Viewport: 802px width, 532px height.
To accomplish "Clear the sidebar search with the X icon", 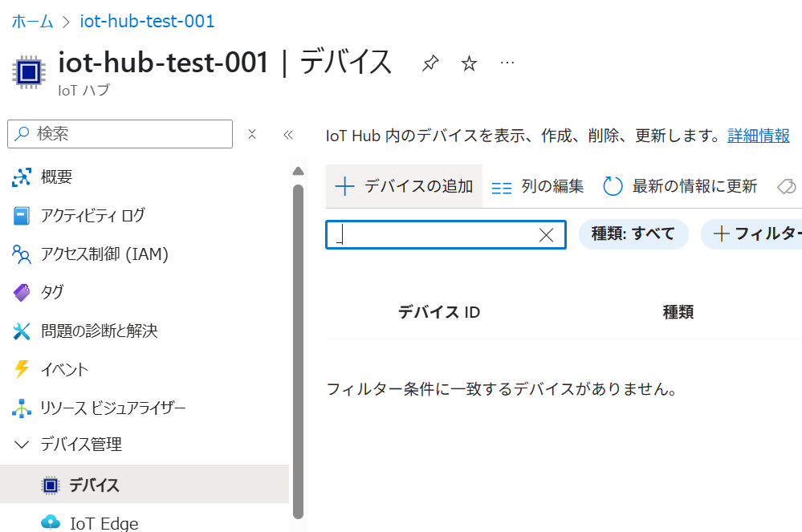I will [251, 134].
